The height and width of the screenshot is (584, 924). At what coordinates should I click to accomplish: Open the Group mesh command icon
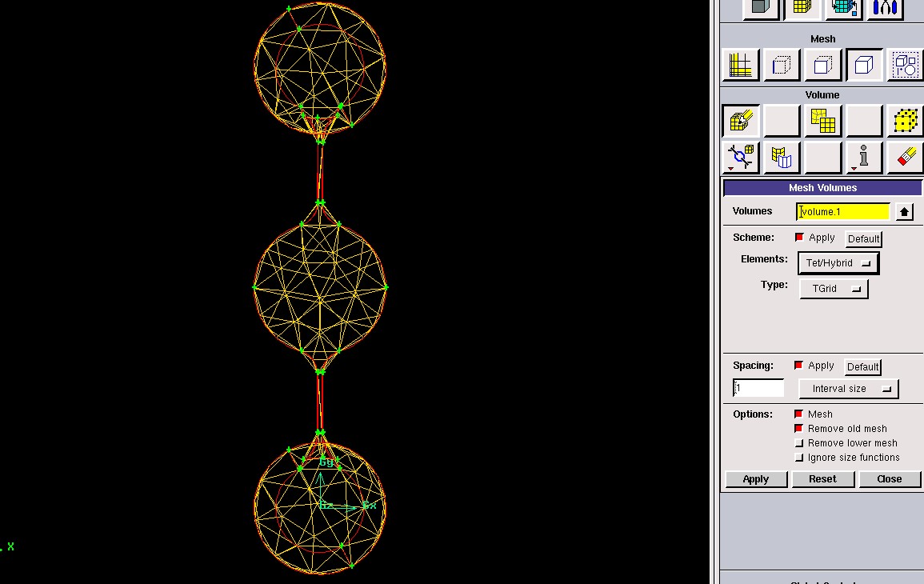pyautogui.click(x=905, y=65)
